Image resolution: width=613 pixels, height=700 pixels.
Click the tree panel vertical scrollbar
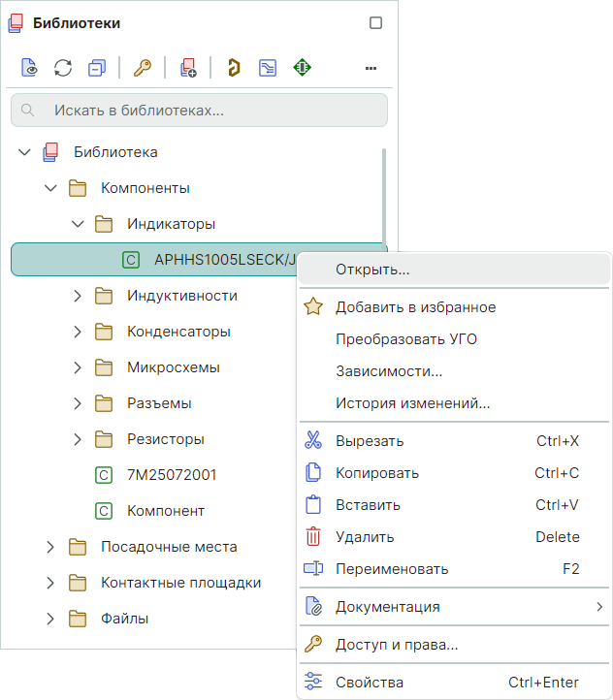(385, 194)
